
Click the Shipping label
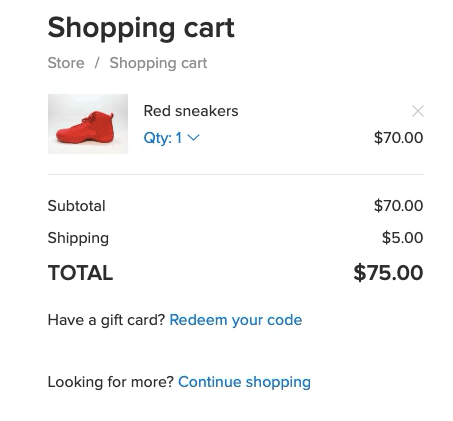(x=78, y=238)
